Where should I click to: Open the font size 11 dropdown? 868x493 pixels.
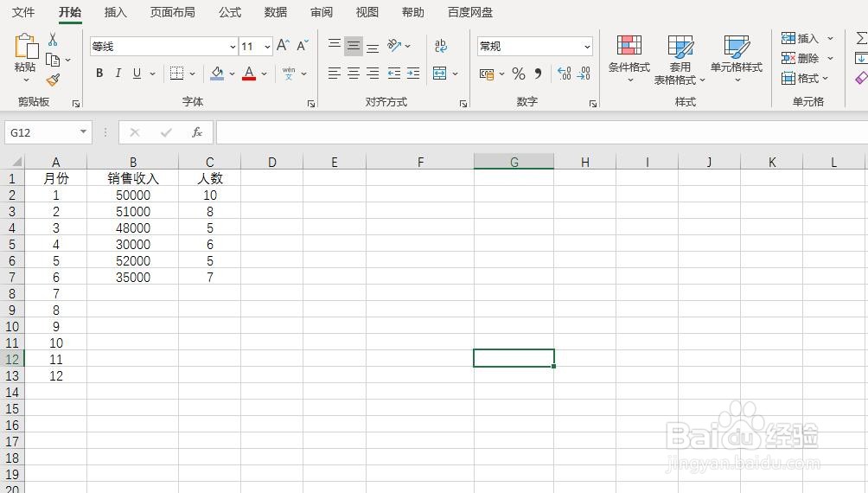click(x=267, y=47)
